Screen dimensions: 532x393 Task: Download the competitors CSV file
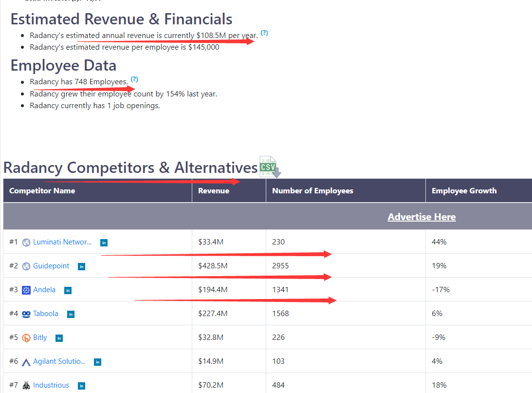pyautogui.click(x=270, y=167)
